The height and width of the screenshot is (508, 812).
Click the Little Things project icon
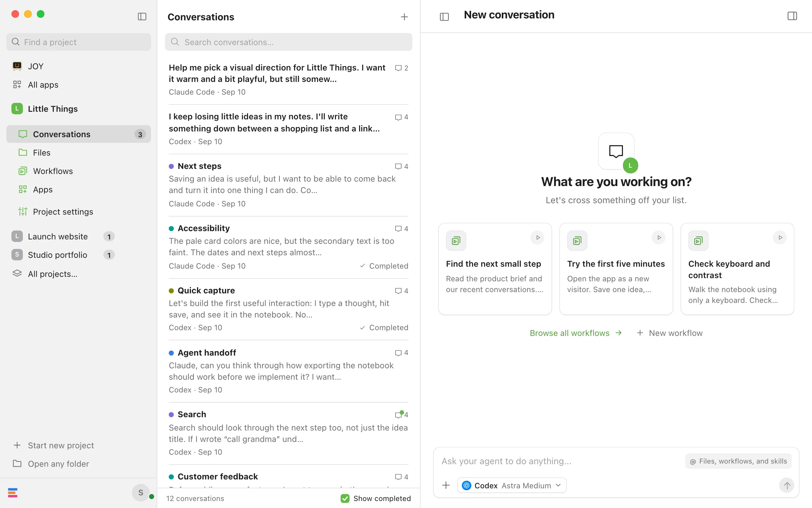tap(17, 109)
